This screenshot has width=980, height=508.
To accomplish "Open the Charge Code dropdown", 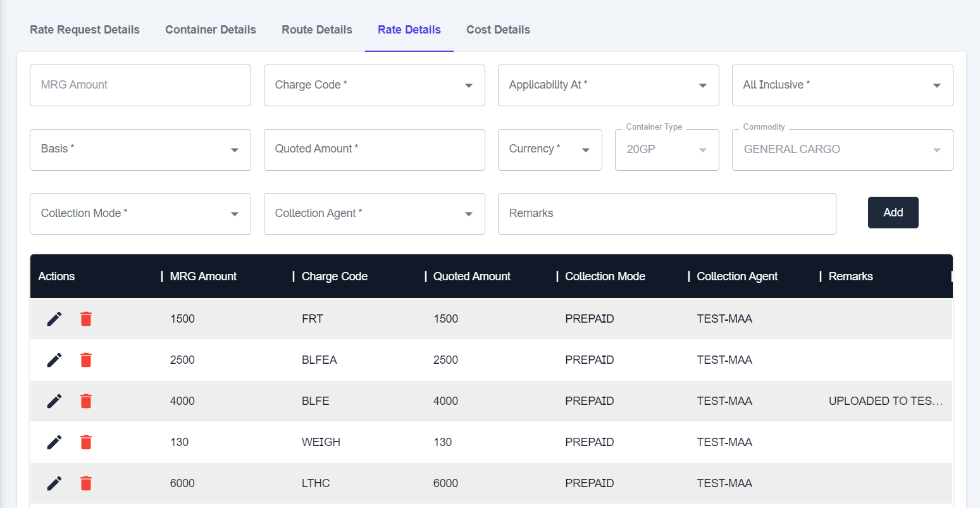I will 375,85.
